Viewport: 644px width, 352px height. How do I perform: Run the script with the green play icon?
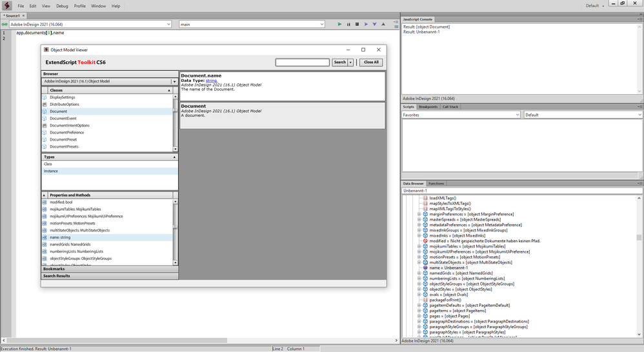click(x=339, y=24)
